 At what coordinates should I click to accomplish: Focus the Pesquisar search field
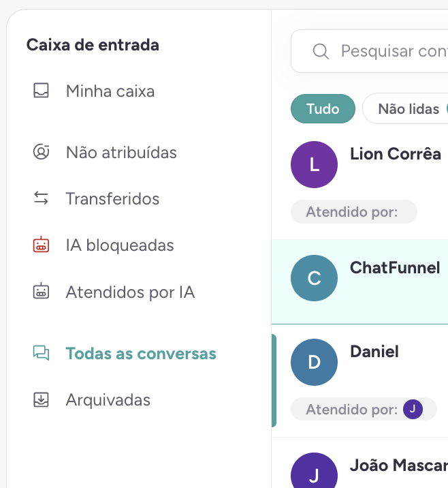pyautogui.click(x=369, y=51)
